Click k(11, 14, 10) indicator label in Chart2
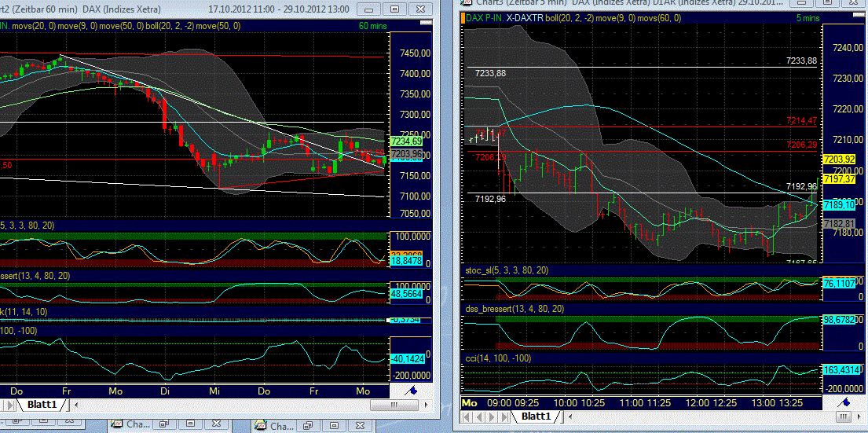Screen dimensions: 868x433 coord(24,312)
